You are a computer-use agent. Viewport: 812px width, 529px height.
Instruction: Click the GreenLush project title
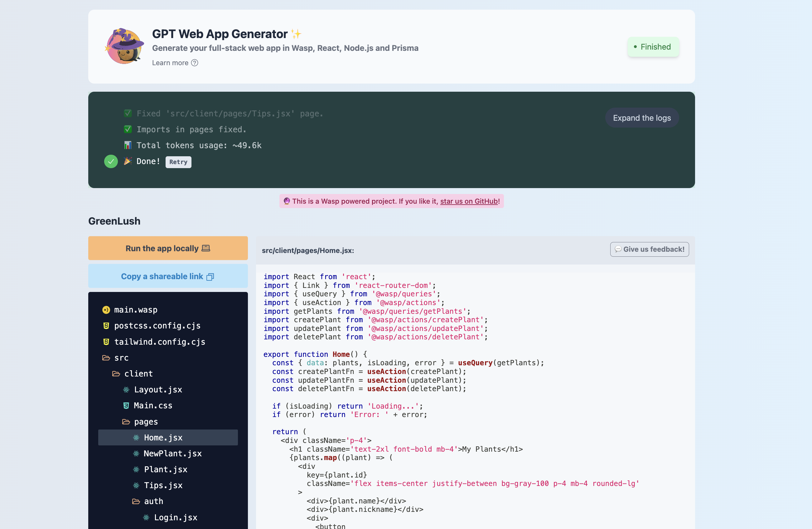[114, 221]
